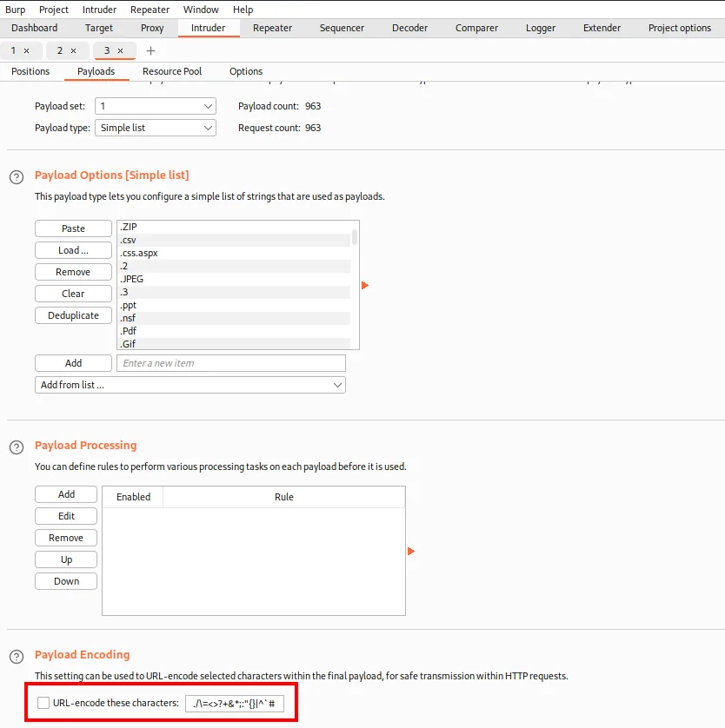Image resolution: width=725 pixels, height=728 pixels.
Task: Click the URL-encode characters text field
Action: pyautogui.click(x=235, y=704)
